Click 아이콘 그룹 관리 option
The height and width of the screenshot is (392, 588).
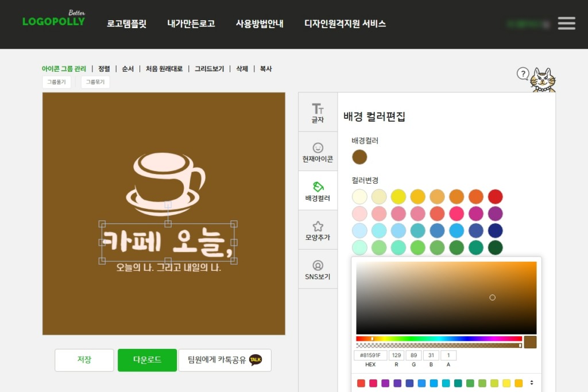(64, 68)
